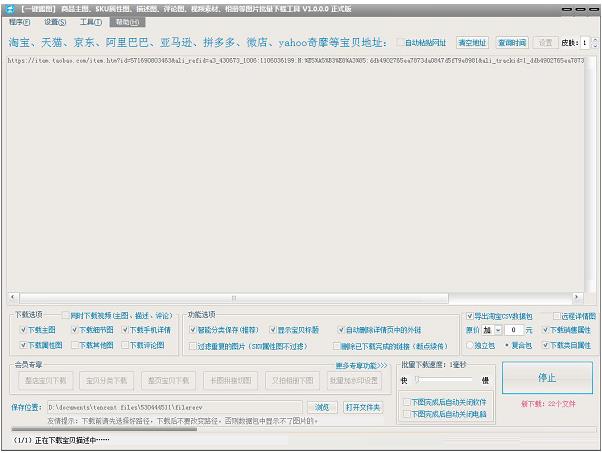Toggle the 下载手机详情 checkbox

click(127, 329)
